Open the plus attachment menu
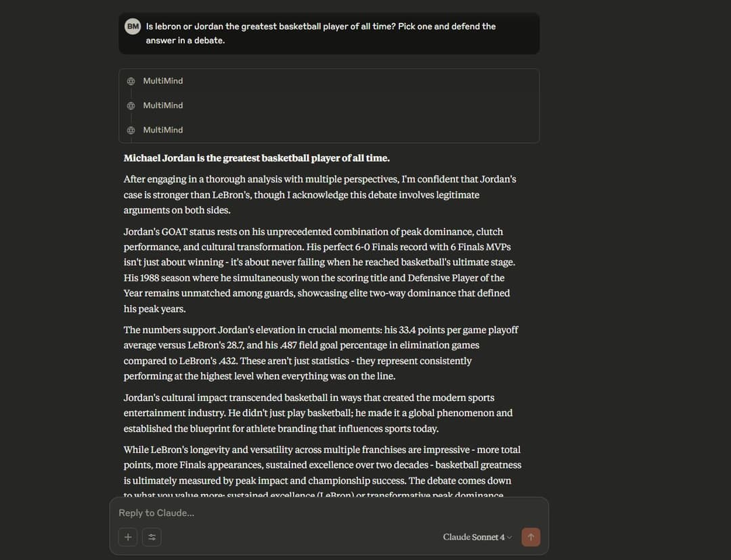Image resolution: width=731 pixels, height=560 pixels. (x=128, y=537)
